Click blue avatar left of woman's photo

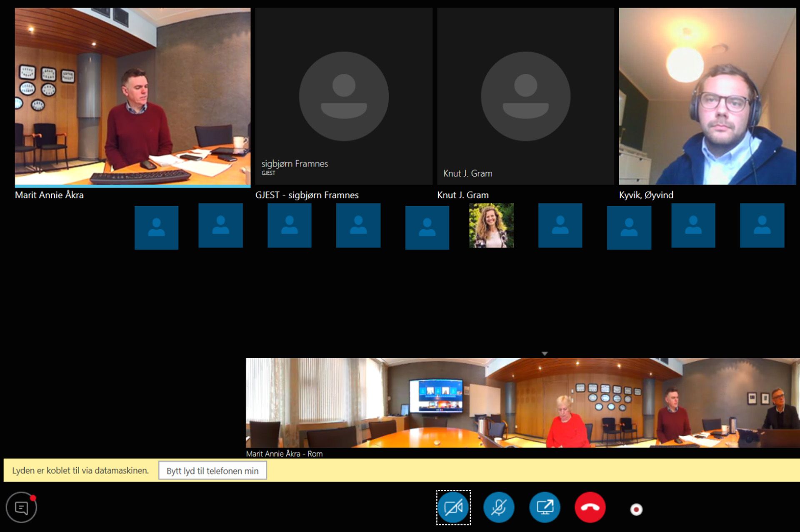point(427,227)
